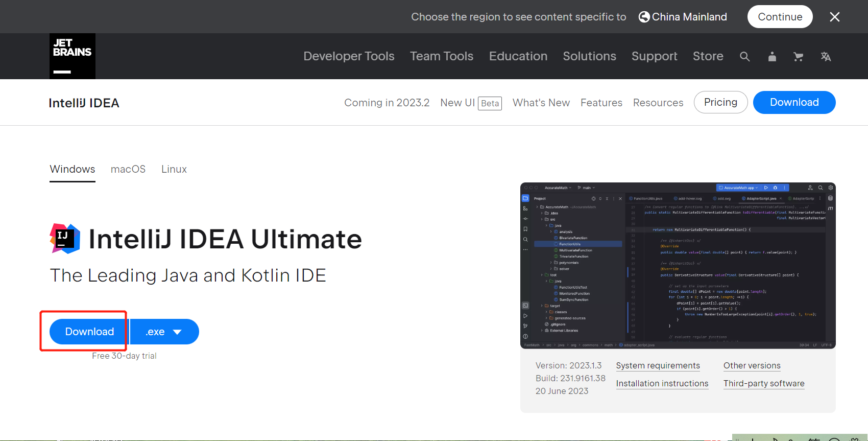The image size is (868, 441).
Task: Click Continue in the region banner
Action: [780, 17]
